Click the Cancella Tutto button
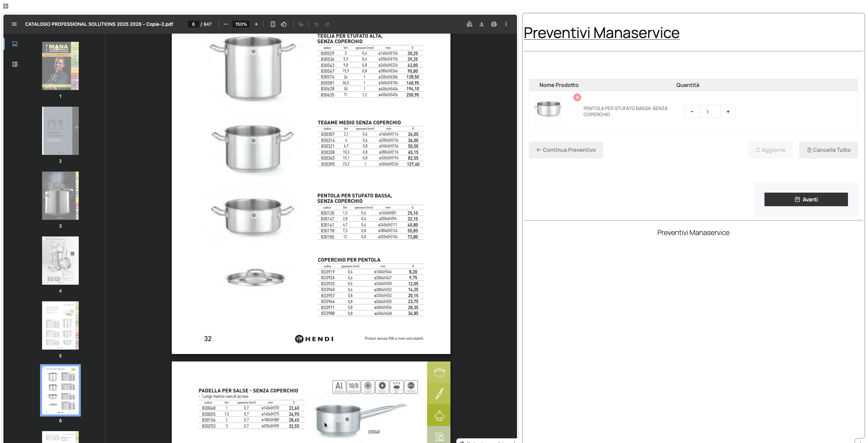868x443 pixels. click(x=829, y=150)
